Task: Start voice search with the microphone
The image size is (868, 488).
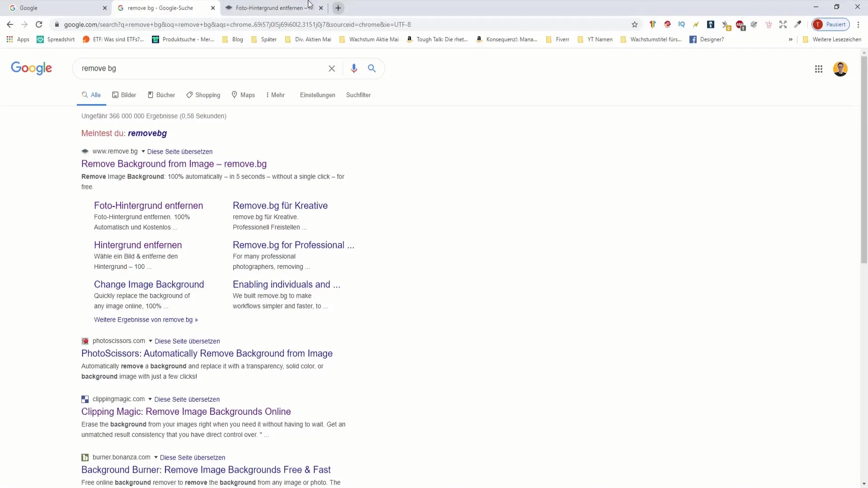Action: click(x=354, y=69)
